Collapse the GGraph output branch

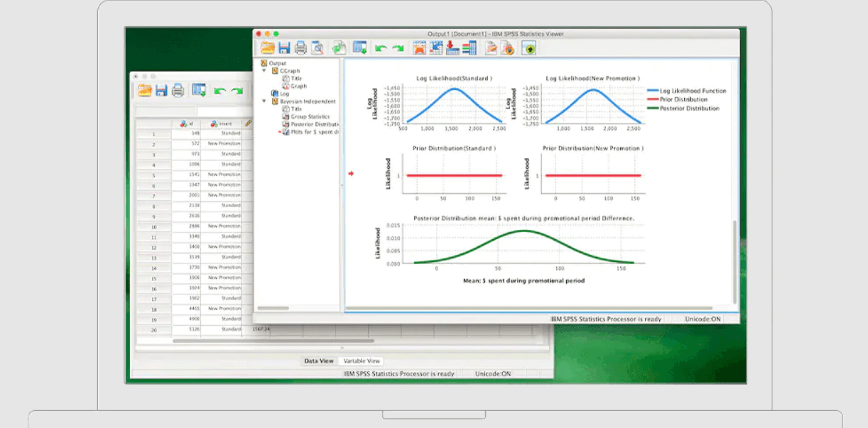(264, 70)
